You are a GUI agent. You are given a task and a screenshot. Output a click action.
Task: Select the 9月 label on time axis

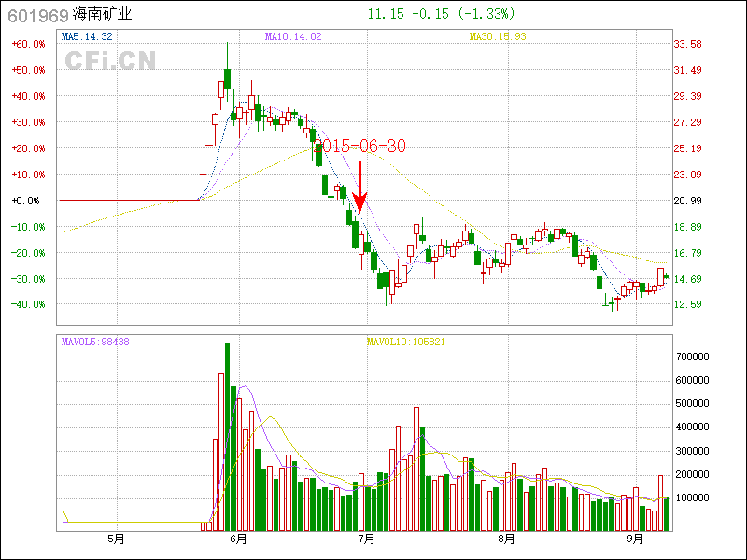pos(635,539)
